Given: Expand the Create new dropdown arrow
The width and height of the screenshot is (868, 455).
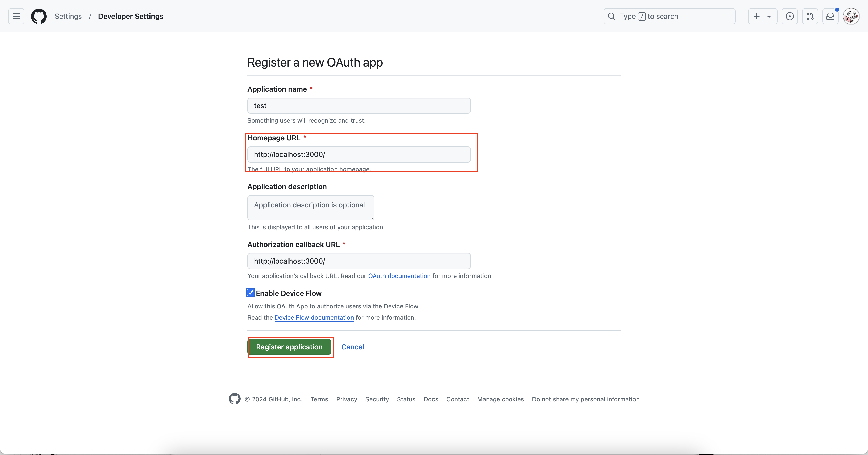Looking at the screenshot, I should 769,17.
